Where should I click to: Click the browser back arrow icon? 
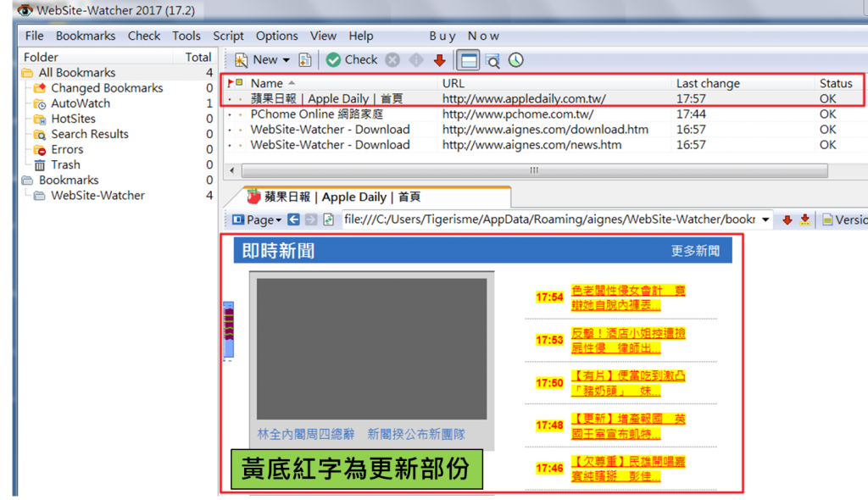pos(293,219)
